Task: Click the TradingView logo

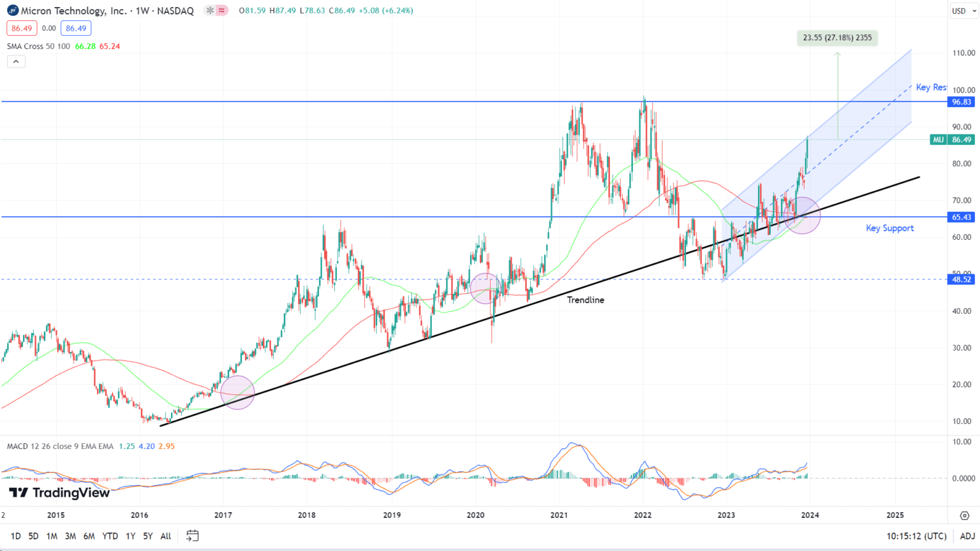Action: pyautogui.click(x=59, y=493)
